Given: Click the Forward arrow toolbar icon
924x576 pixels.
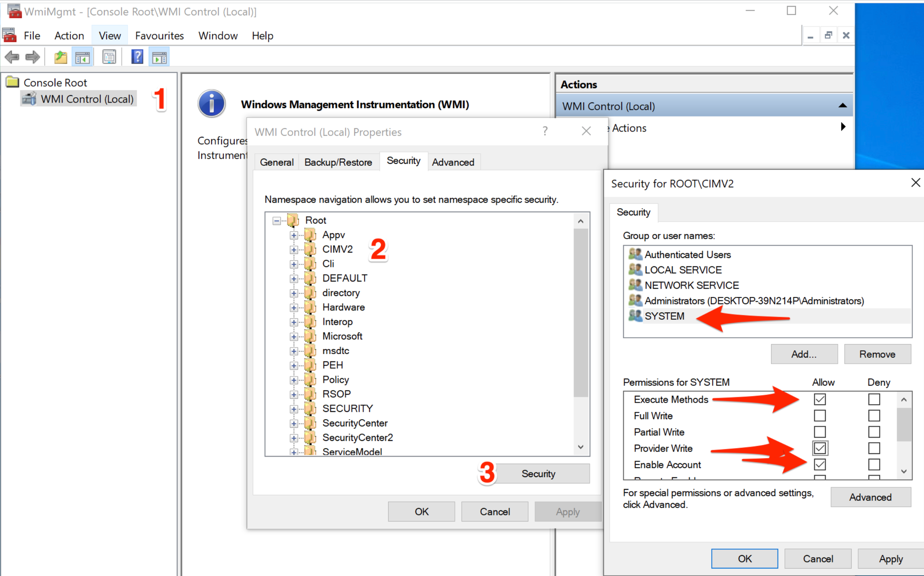Looking at the screenshot, I should click(x=33, y=58).
